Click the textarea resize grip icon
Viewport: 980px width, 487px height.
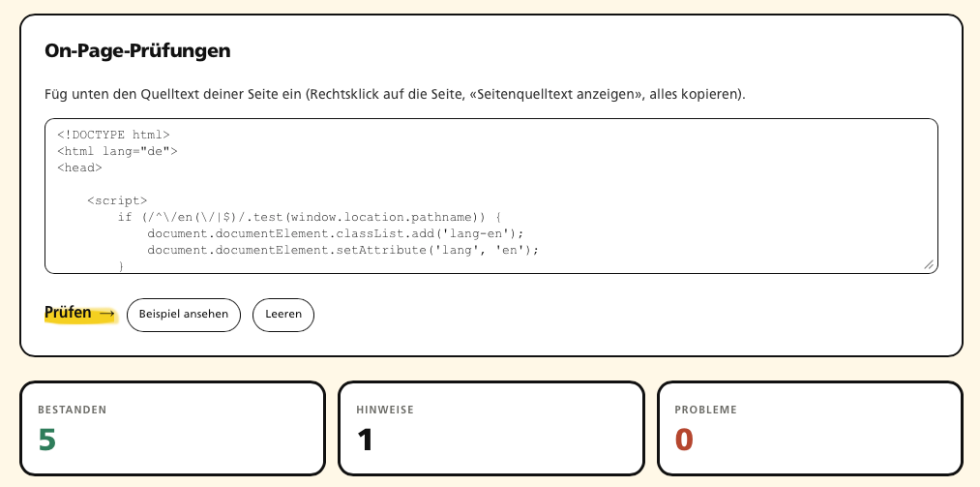[x=929, y=265]
